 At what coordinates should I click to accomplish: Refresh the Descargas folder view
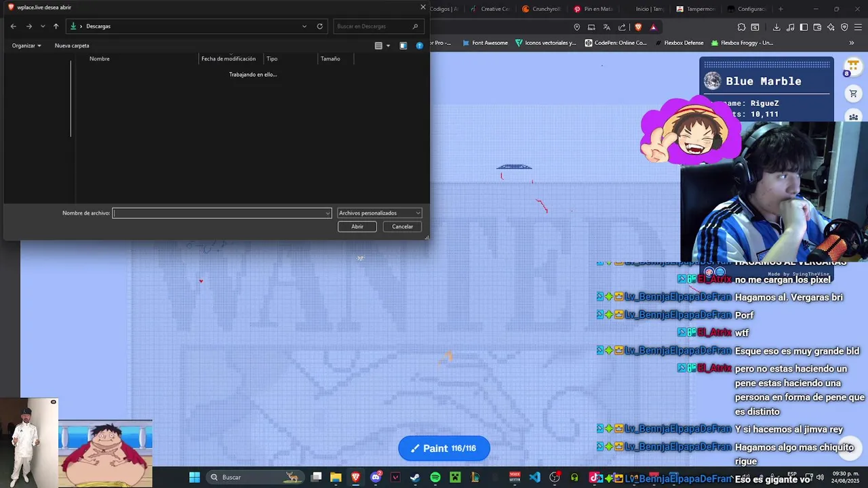[319, 26]
